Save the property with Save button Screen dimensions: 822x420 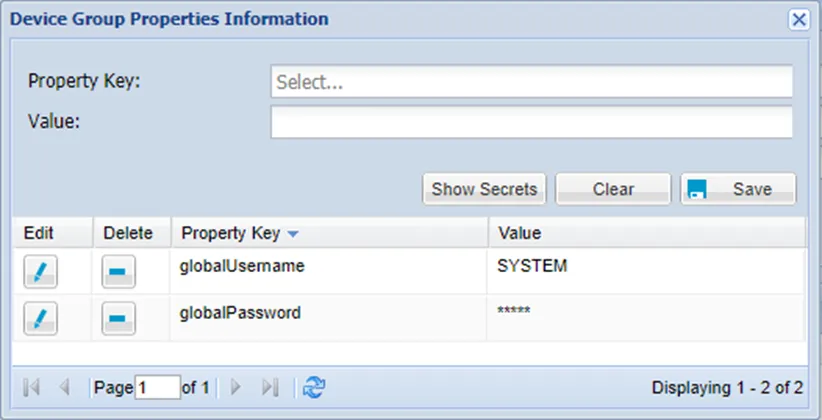click(x=738, y=189)
